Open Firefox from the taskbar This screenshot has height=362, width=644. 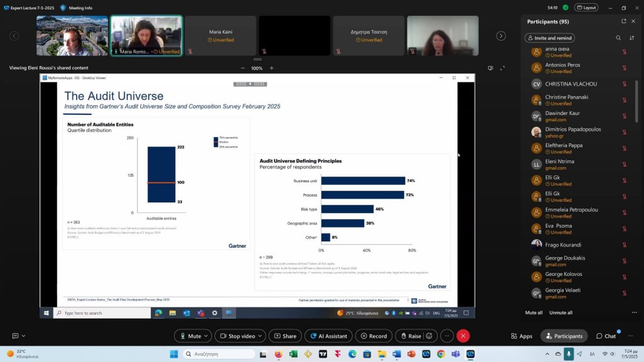279,354
